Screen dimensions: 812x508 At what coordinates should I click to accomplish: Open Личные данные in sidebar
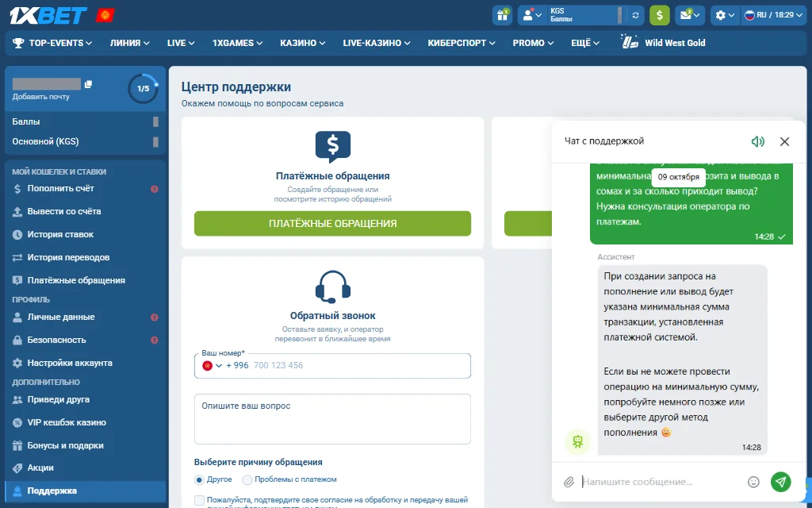tap(86, 317)
